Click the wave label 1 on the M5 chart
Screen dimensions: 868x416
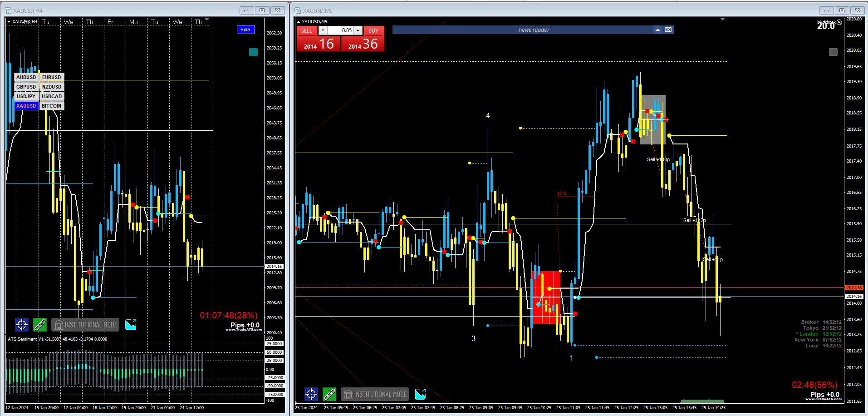pyautogui.click(x=571, y=358)
